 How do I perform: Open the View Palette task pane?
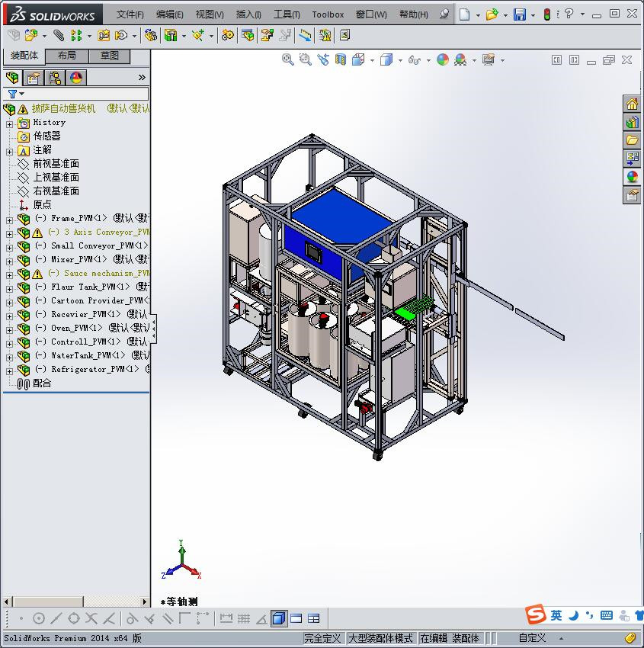coord(632,159)
